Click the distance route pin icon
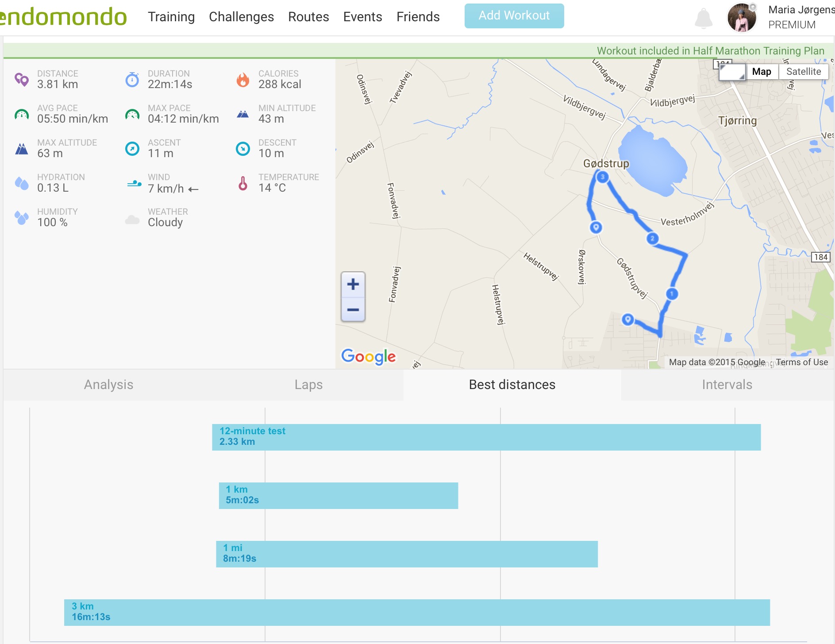Screen dimensions: 835x644 (22, 80)
